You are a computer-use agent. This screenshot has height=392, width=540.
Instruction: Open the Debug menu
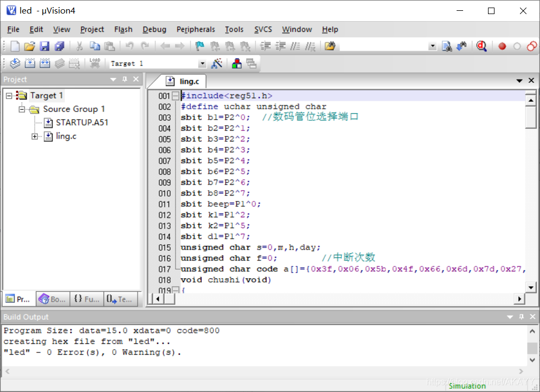[x=154, y=30]
